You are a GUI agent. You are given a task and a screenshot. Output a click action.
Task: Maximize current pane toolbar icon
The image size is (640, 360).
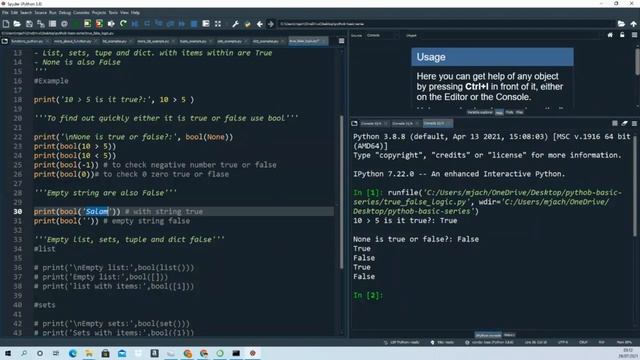click(x=206, y=24)
